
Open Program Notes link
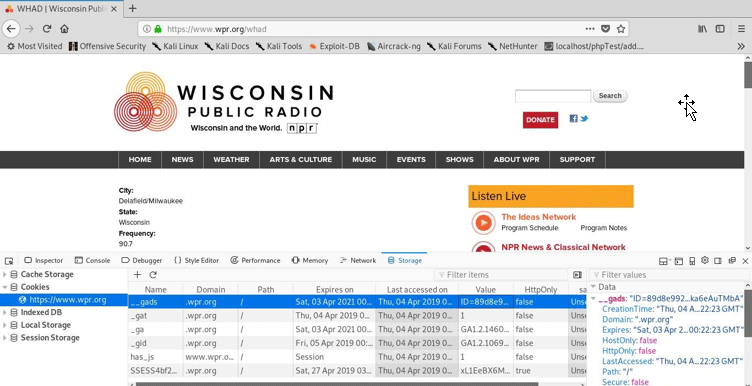click(603, 228)
